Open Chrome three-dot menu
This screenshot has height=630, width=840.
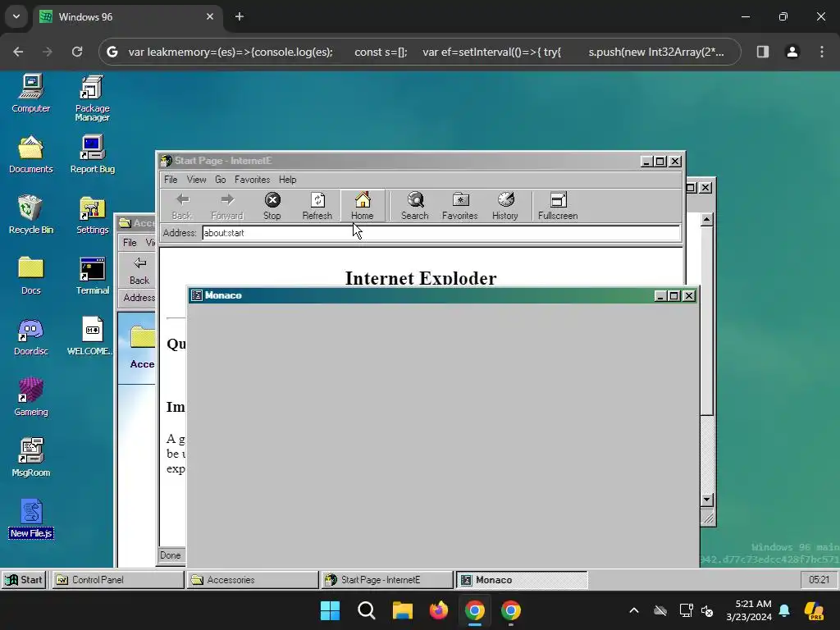click(822, 52)
